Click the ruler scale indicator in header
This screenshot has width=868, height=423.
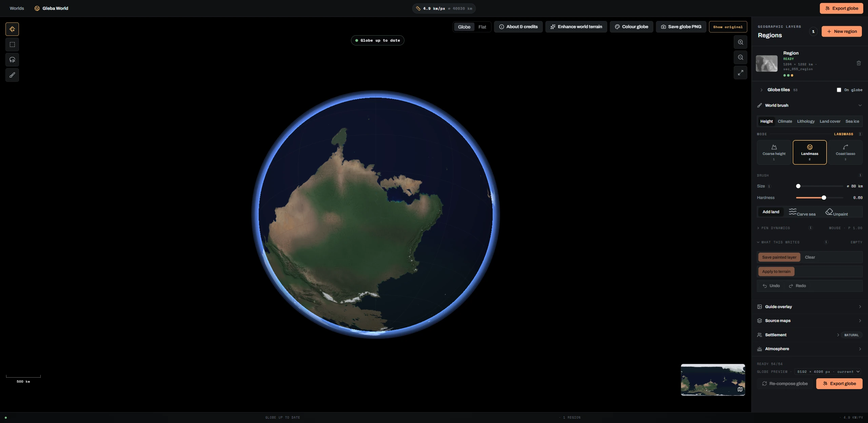point(444,8)
